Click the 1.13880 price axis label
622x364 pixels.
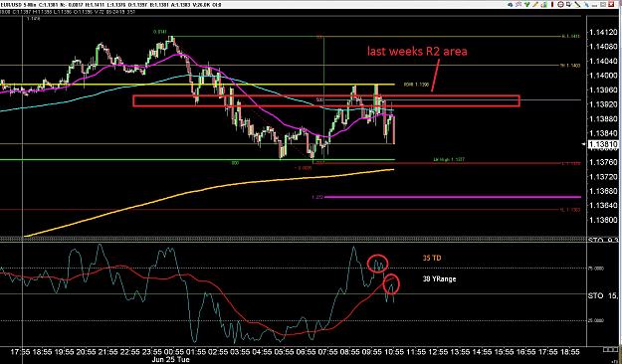[603, 119]
